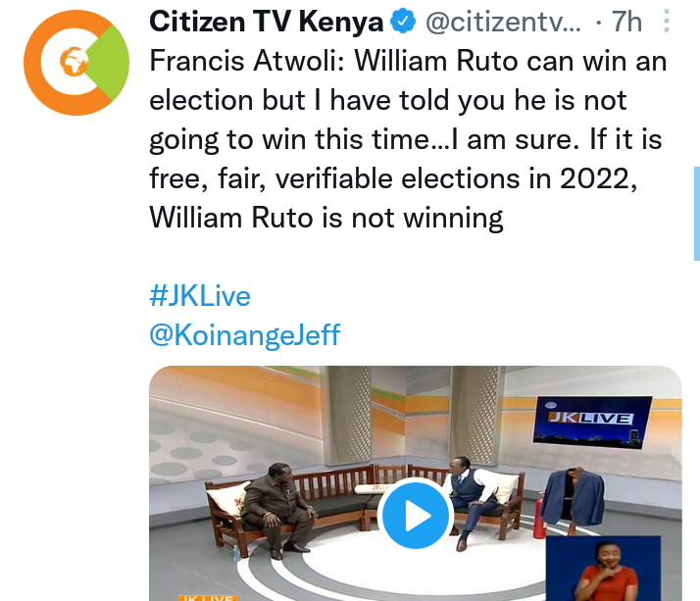Click the Citizen TV Kenya profile avatar
Viewport: 700px width, 601px height.
[76, 63]
